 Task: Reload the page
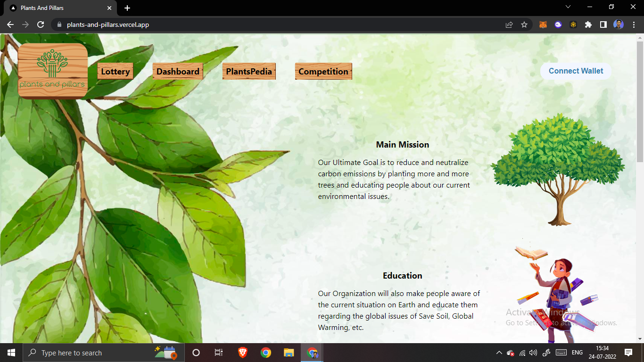click(x=40, y=24)
